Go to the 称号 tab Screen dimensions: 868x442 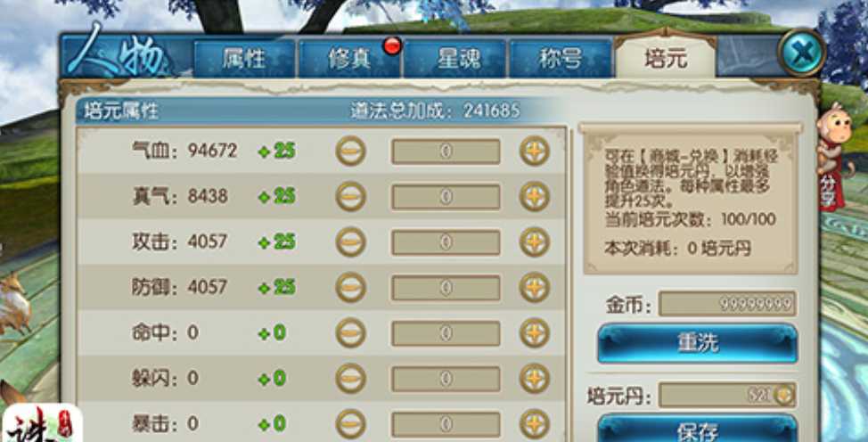point(561,58)
